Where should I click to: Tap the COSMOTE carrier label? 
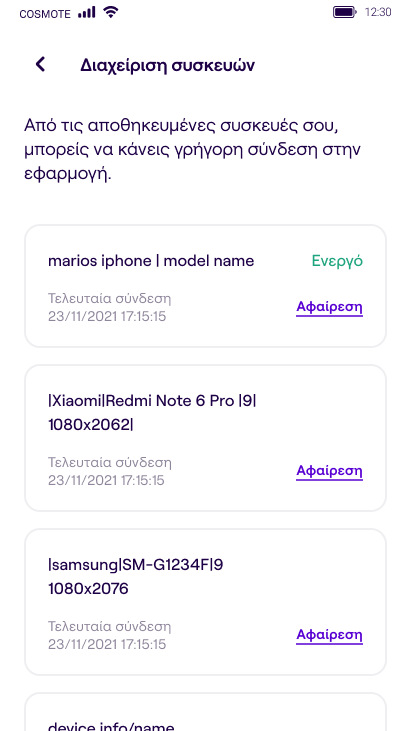coord(45,14)
